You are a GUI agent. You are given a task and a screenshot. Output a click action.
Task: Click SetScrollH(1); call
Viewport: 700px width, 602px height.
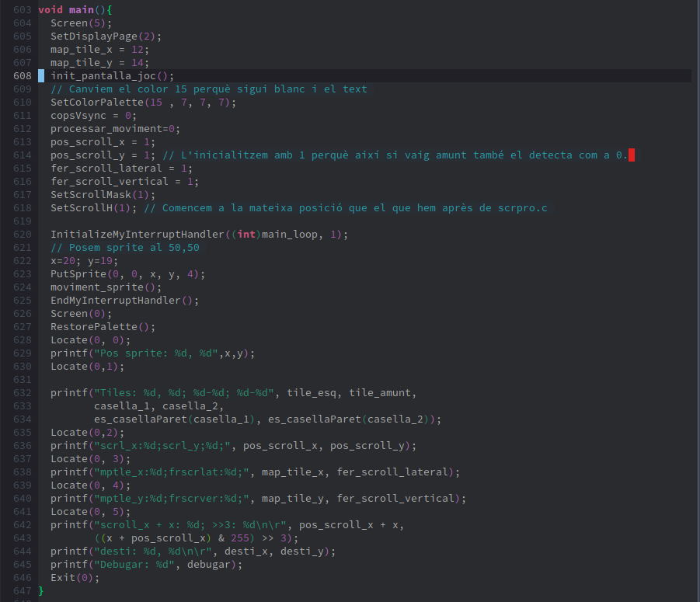pos(93,208)
